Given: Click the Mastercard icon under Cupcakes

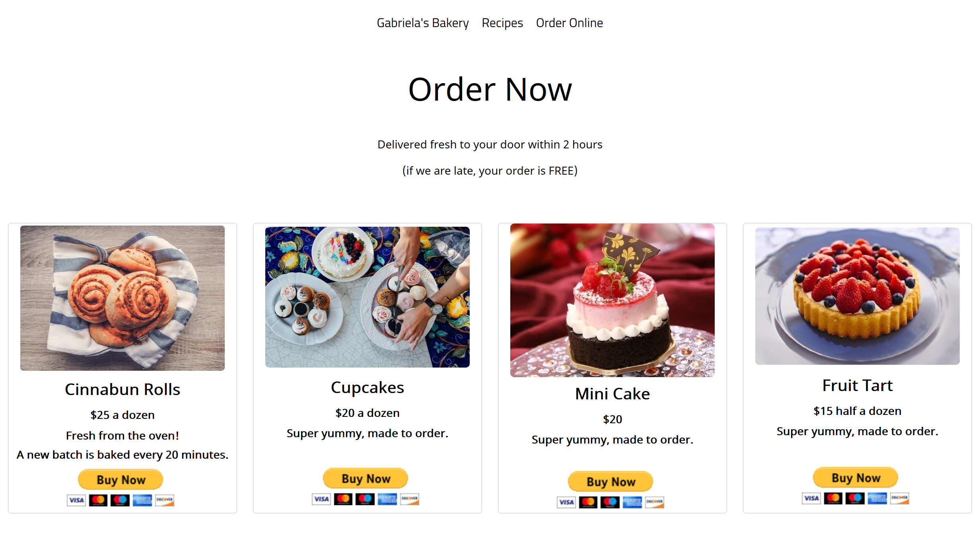Looking at the screenshot, I should coord(343,499).
